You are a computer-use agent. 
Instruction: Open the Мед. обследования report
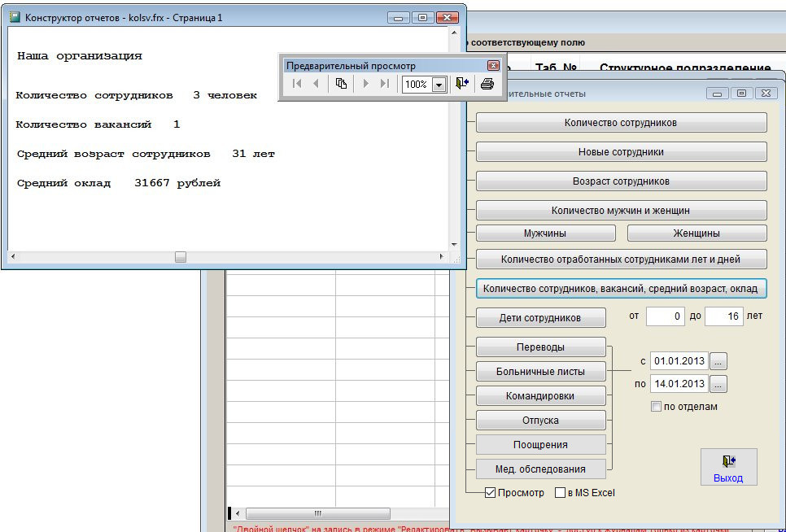(x=540, y=469)
